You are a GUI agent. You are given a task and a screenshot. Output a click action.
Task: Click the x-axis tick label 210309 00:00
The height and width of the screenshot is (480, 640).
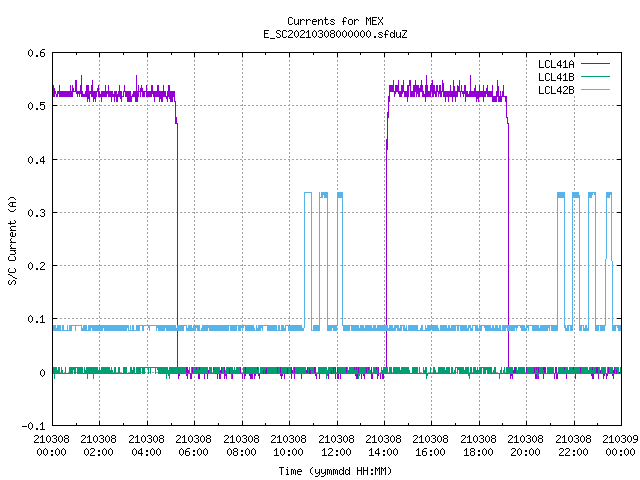click(620, 446)
